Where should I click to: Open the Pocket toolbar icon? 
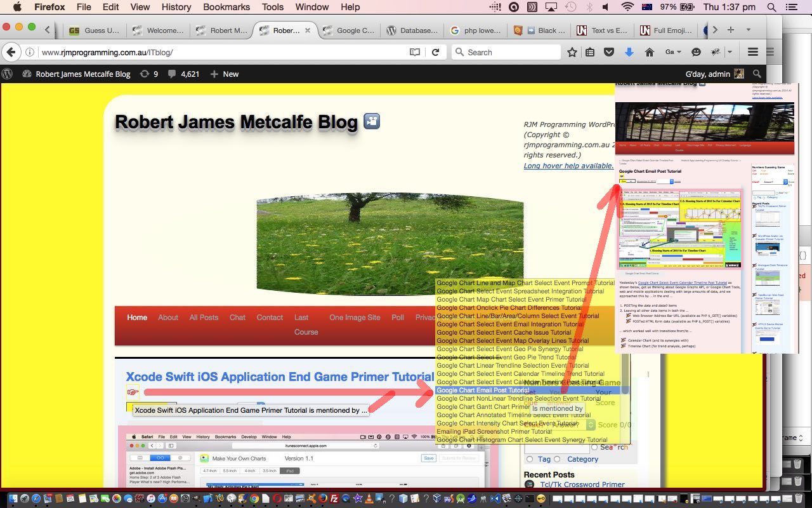point(609,52)
